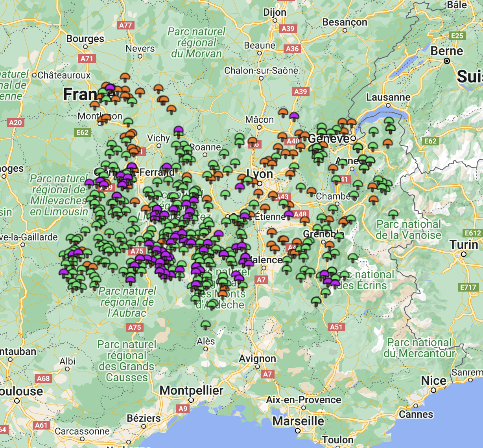Select the purple mushroom marker northeast of Mâcon
Screen dimensions: 483x448
(294, 116)
